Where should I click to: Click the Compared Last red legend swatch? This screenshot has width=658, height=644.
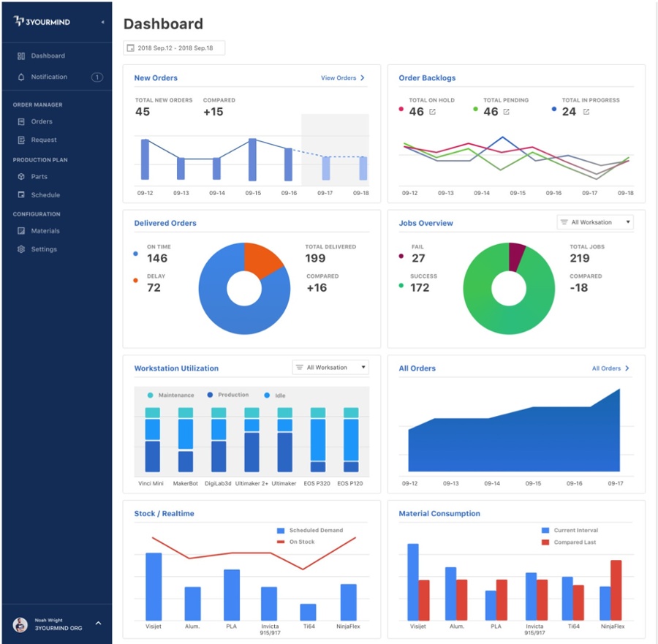tap(545, 542)
